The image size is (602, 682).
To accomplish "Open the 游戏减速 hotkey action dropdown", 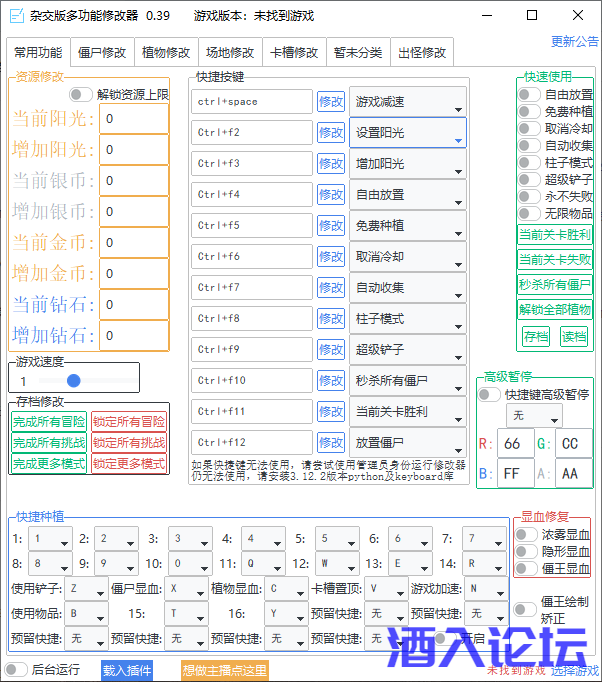I will click(x=408, y=102).
